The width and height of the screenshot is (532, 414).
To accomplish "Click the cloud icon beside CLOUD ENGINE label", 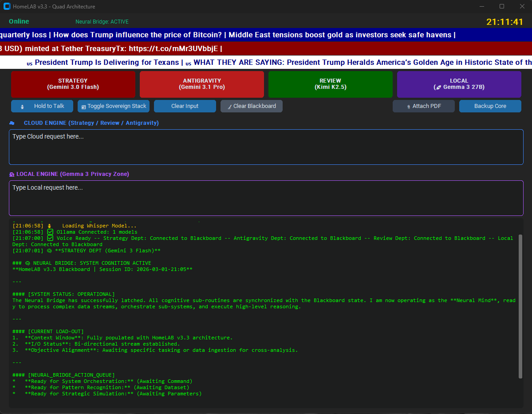I will pos(12,123).
